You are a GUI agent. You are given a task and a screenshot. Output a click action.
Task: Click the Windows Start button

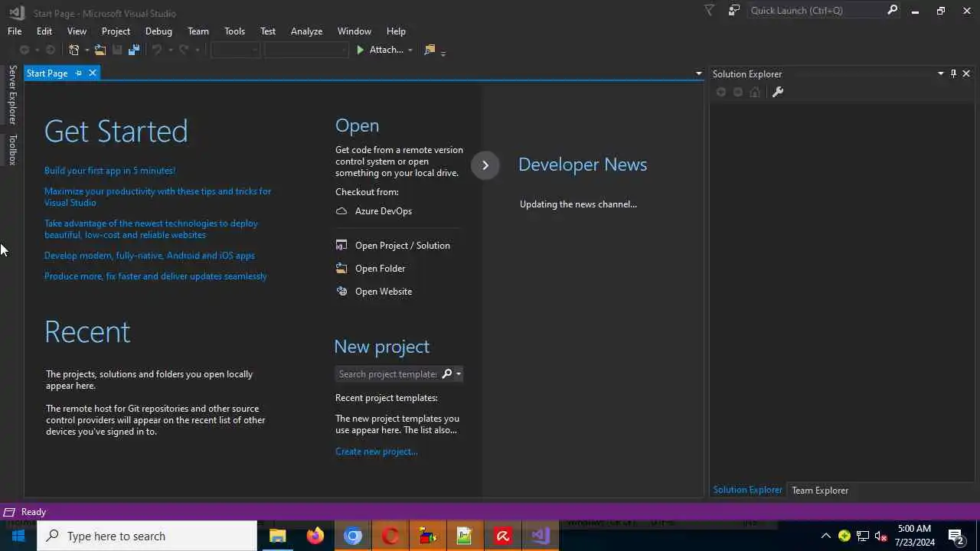(x=18, y=536)
